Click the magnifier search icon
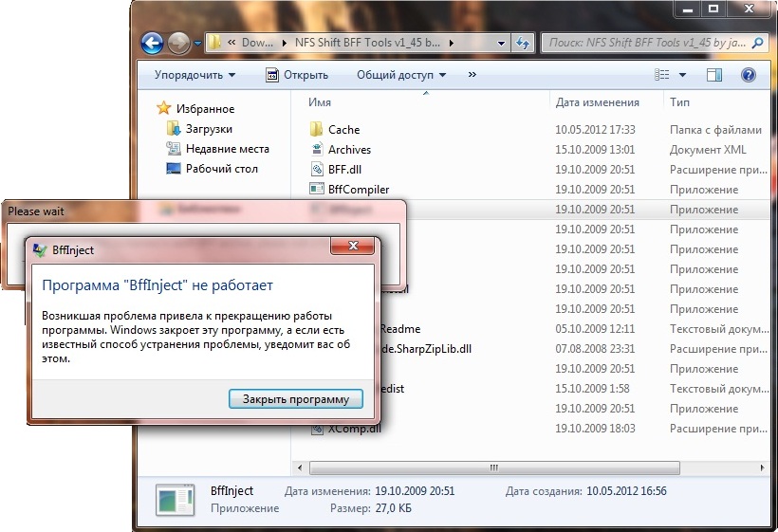 [x=757, y=43]
